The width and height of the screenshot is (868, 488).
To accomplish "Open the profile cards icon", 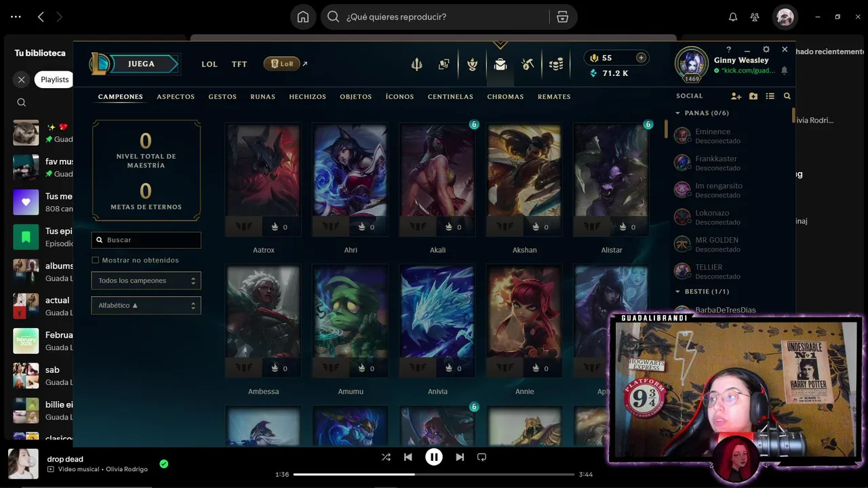I will 444,64.
